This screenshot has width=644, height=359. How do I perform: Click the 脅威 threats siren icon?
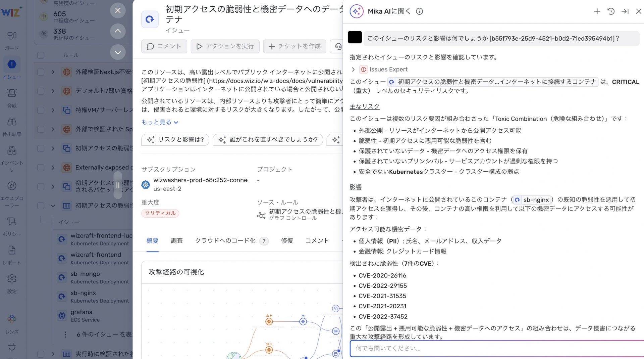pos(12,93)
